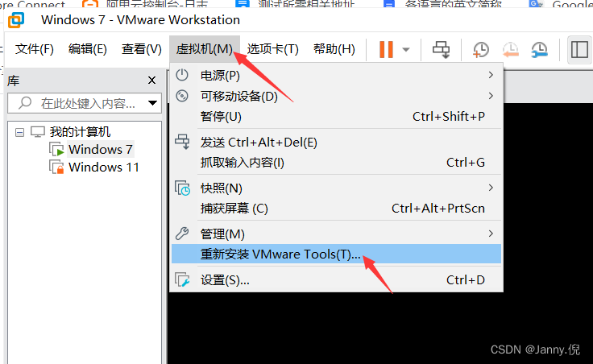Open the 查看(V) menu

click(142, 49)
